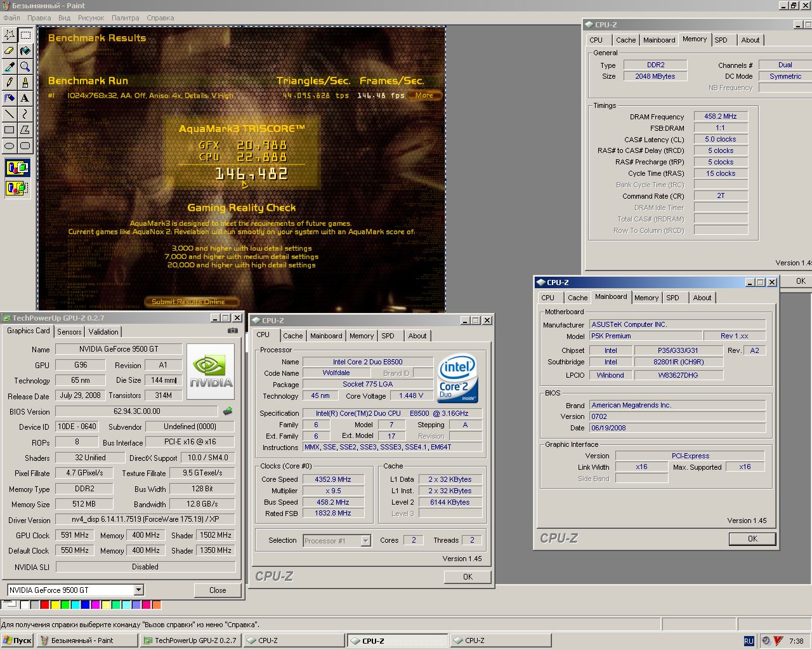Choose the Ellipse shape tool

[x=10, y=145]
